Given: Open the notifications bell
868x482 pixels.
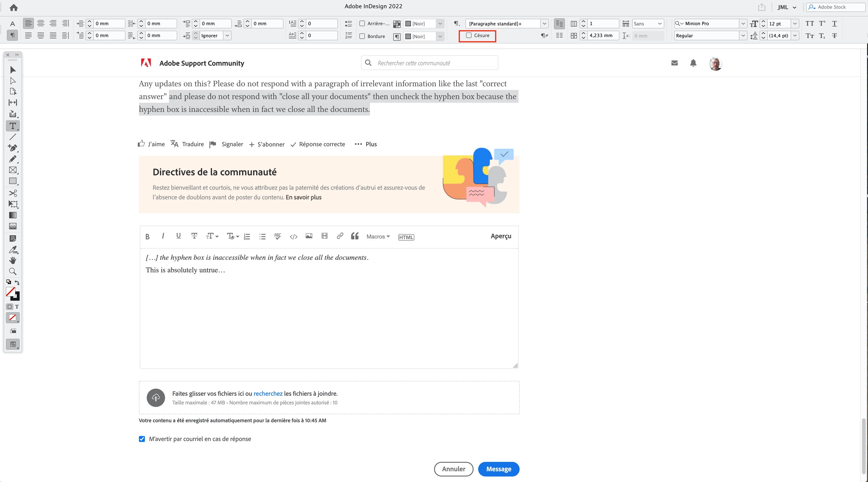Looking at the screenshot, I should point(693,63).
